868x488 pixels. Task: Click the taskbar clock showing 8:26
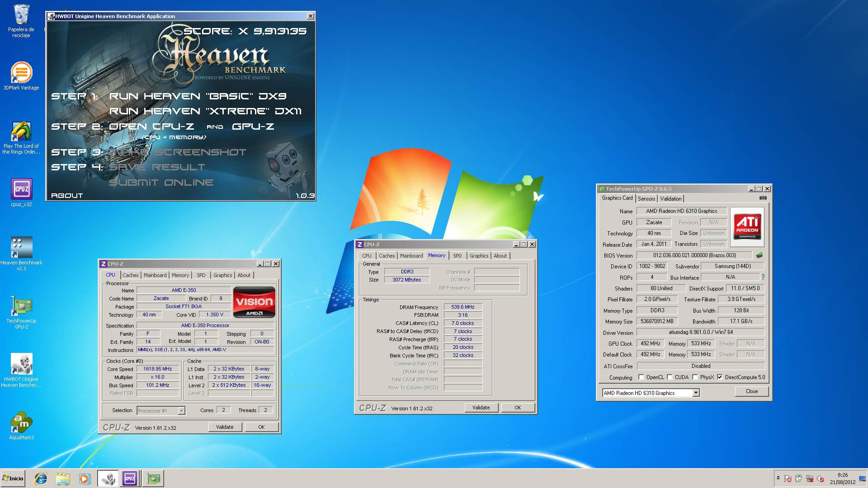pos(843,479)
